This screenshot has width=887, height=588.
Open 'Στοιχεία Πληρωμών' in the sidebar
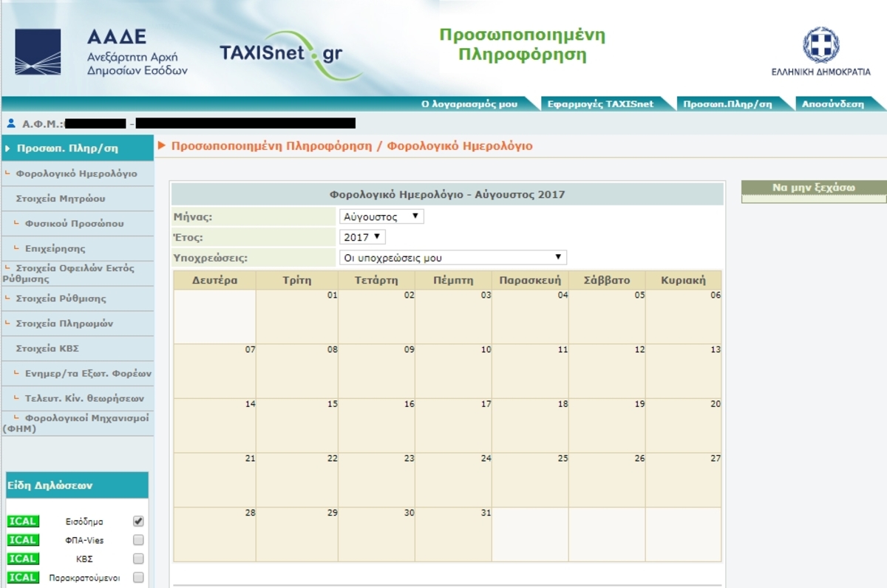(x=64, y=324)
